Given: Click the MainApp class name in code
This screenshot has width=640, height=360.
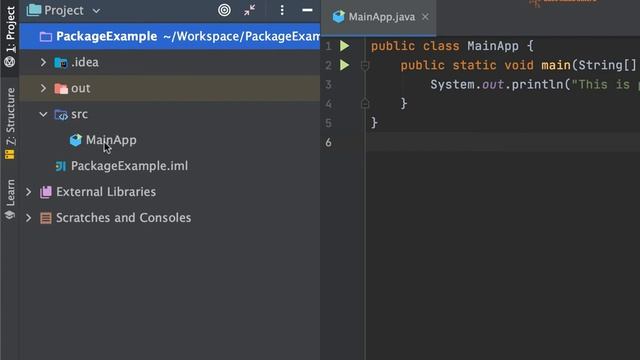Looking at the screenshot, I should [x=493, y=46].
